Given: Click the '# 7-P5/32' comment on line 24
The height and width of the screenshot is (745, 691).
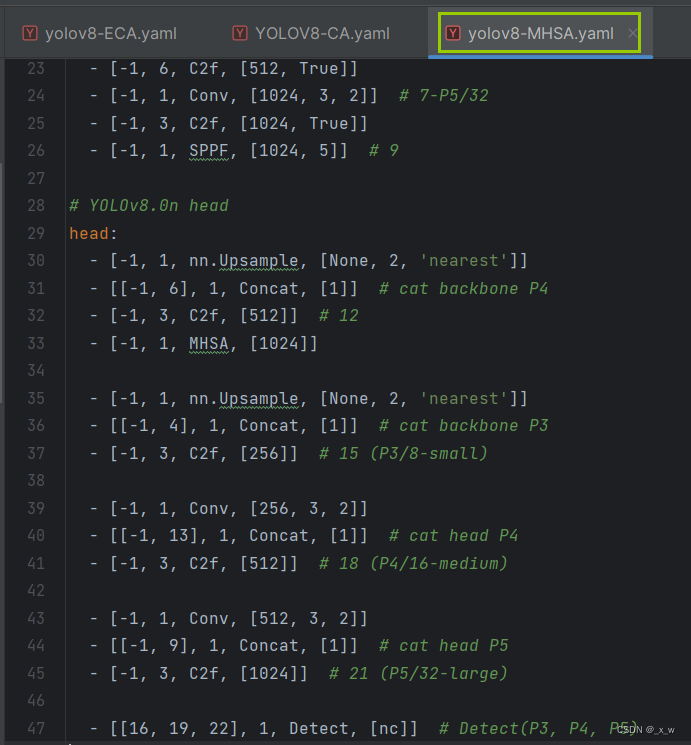Looking at the screenshot, I should pos(444,96).
